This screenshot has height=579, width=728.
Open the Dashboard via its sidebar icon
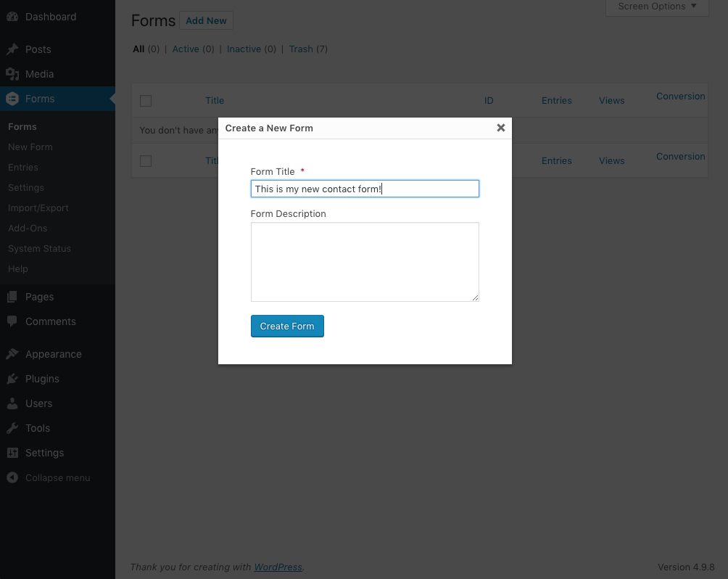pyautogui.click(x=12, y=16)
